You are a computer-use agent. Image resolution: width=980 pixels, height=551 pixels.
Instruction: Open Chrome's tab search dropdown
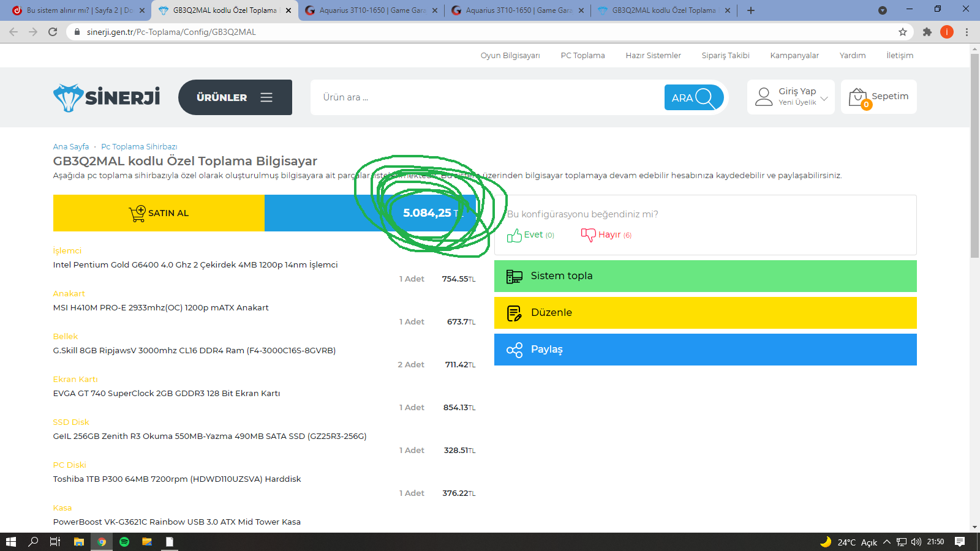(x=883, y=10)
